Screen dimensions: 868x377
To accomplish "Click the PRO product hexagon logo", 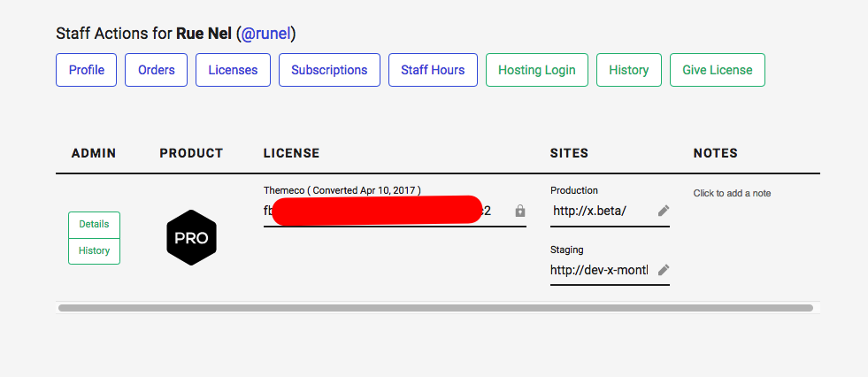I will point(191,237).
